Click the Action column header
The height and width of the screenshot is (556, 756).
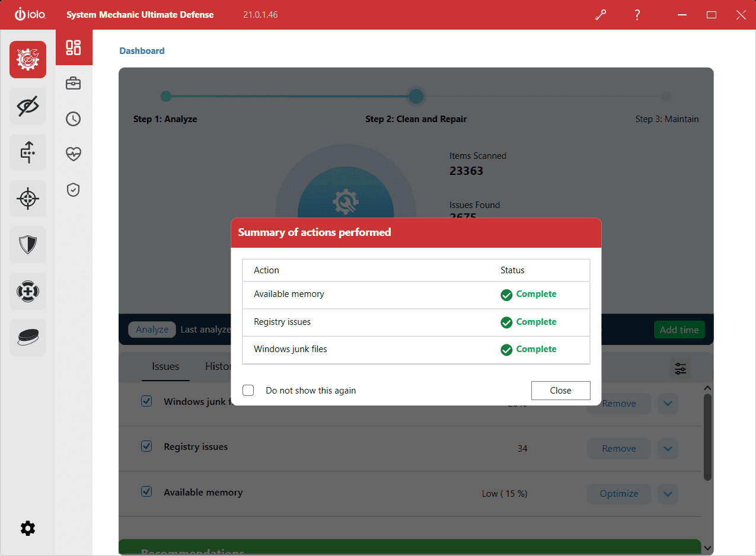click(266, 270)
